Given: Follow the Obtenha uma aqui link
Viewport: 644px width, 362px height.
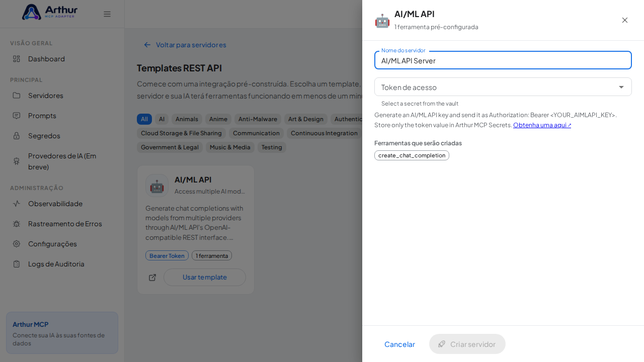Looking at the screenshot, I should coord(542,125).
